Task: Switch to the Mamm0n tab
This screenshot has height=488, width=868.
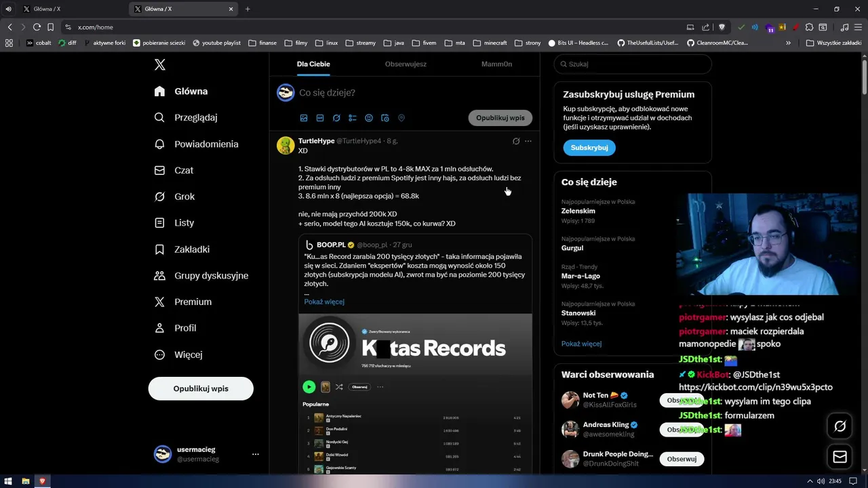Action: [496, 64]
